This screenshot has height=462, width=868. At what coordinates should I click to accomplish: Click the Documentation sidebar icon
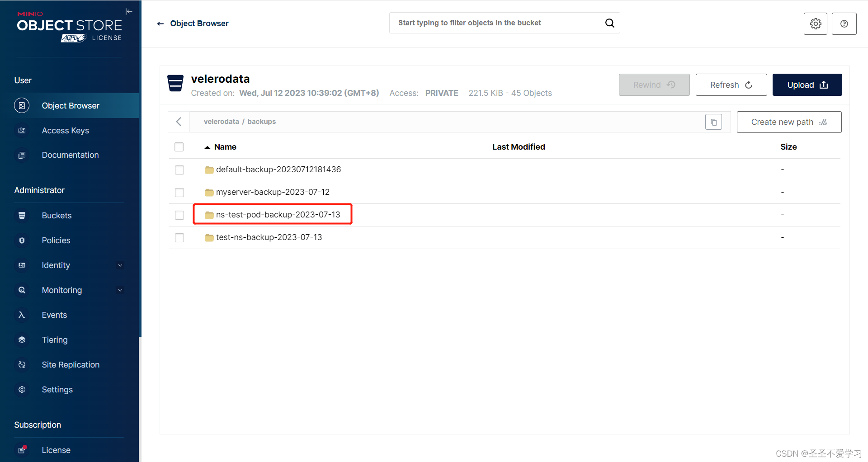tap(22, 155)
